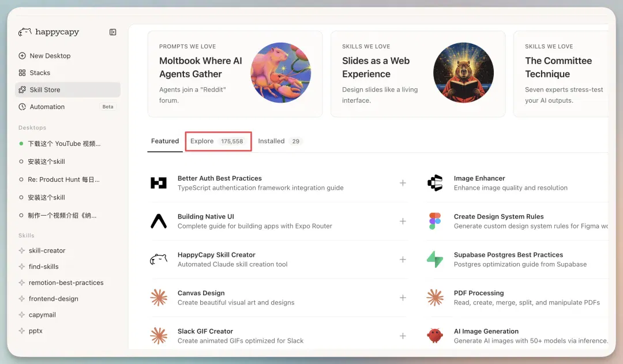
Task: Click the sparkle icon beside skill-creator
Action: pos(22,251)
